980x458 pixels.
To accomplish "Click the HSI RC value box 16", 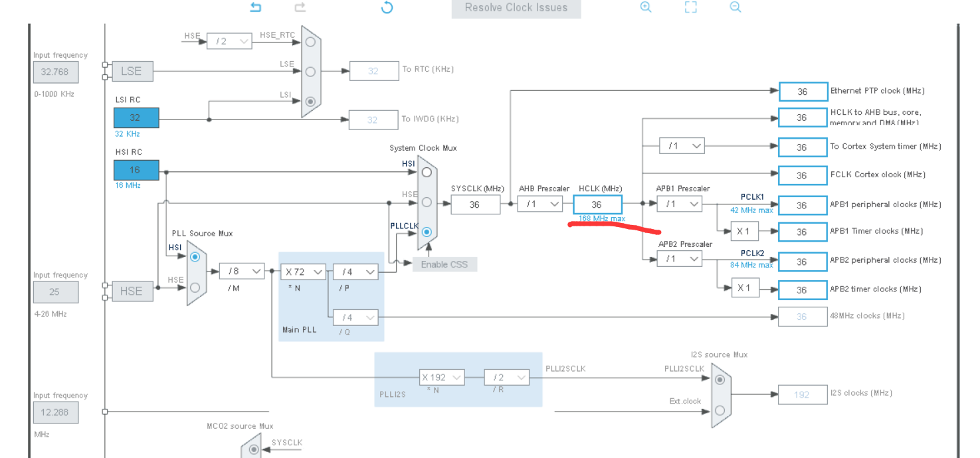I will (136, 170).
